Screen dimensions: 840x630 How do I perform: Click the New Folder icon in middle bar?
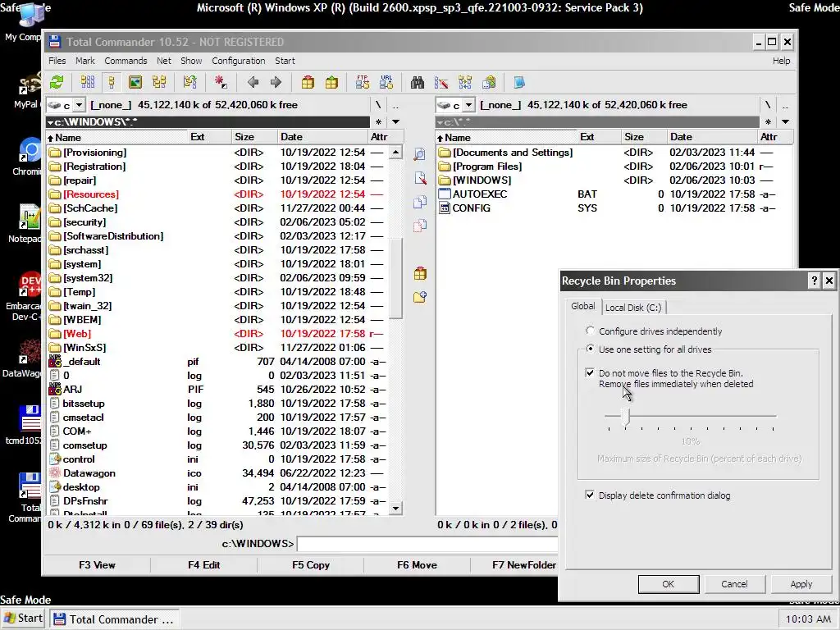[420, 297]
